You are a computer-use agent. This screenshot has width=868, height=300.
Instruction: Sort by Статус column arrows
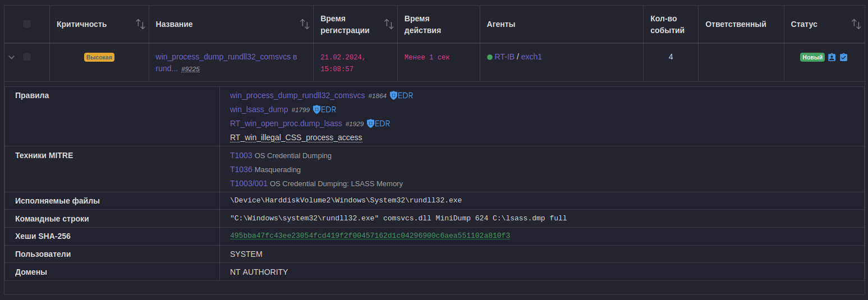pos(856,24)
